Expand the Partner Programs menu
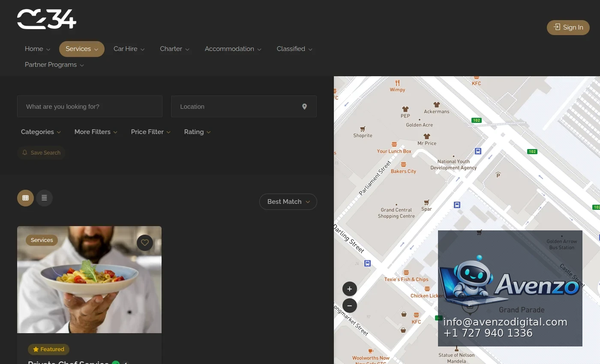 [54, 65]
